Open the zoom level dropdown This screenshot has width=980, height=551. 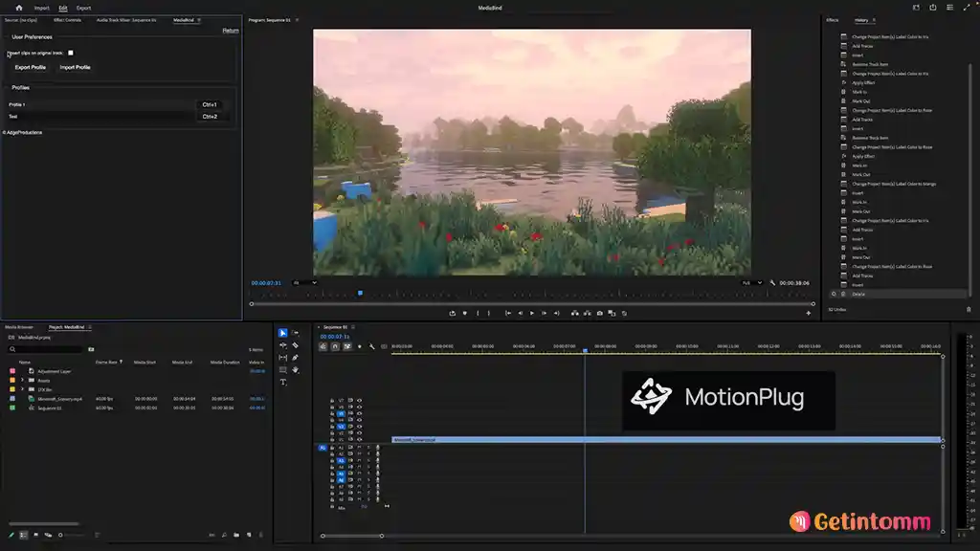[x=305, y=283]
